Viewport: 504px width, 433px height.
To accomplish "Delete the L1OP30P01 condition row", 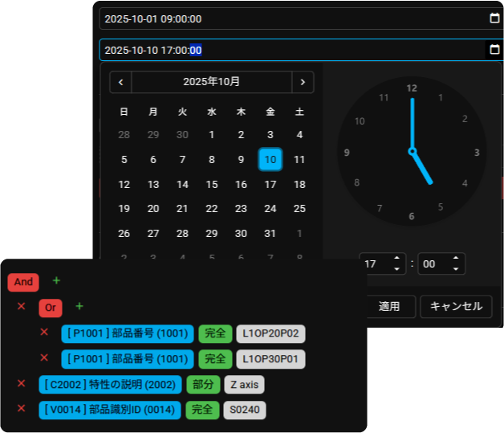I will tap(44, 358).
